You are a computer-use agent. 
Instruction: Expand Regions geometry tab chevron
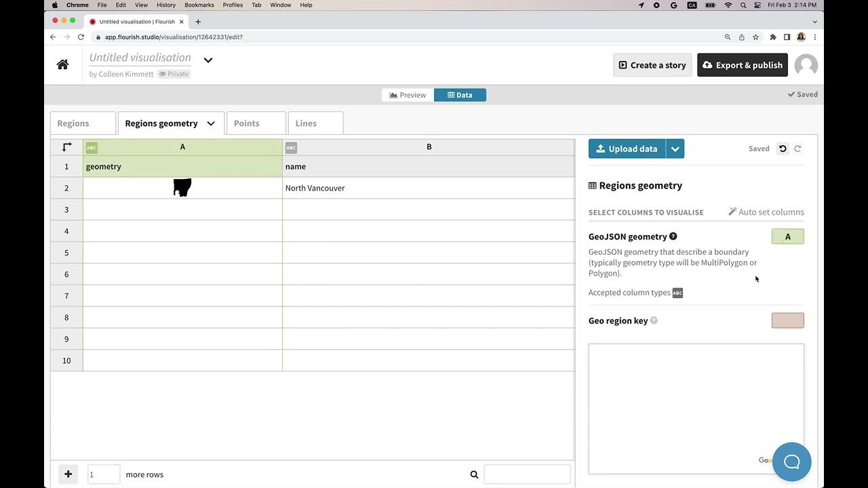(x=211, y=123)
